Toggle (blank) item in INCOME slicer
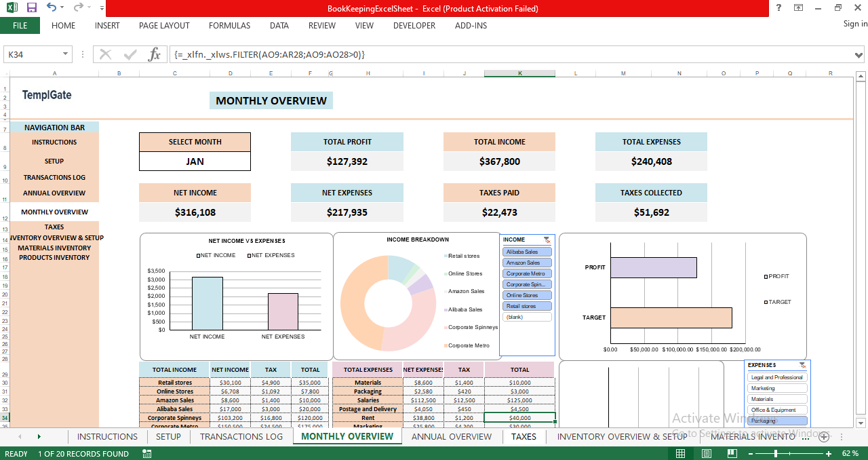 [528, 317]
